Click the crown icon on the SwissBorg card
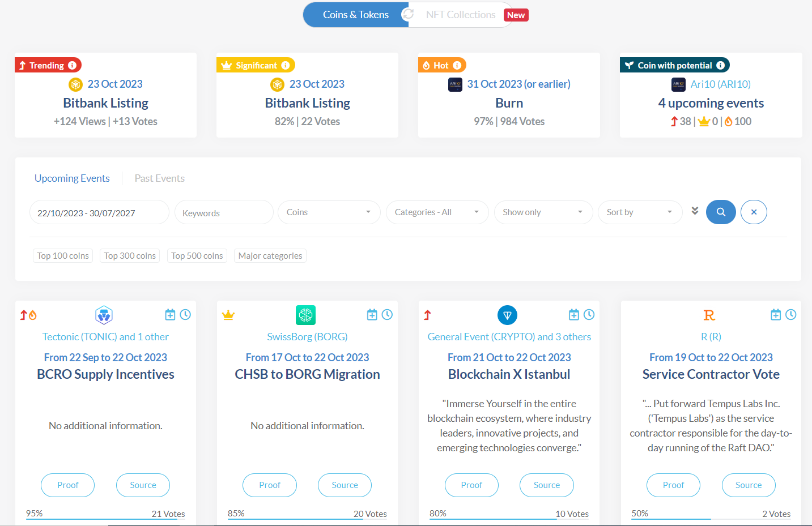 (x=228, y=315)
